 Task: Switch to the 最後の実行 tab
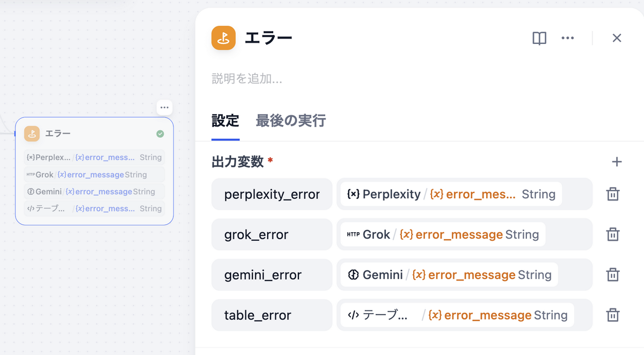pyautogui.click(x=290, y=121)
